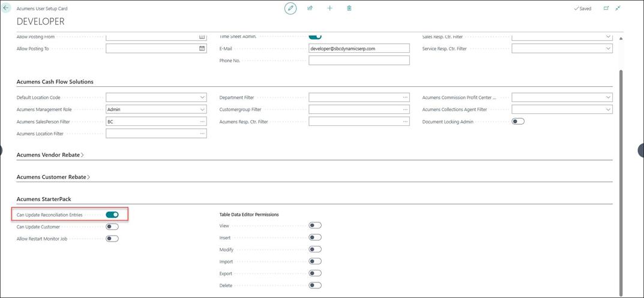Click the scrollbar up arrow

(621, 38)
